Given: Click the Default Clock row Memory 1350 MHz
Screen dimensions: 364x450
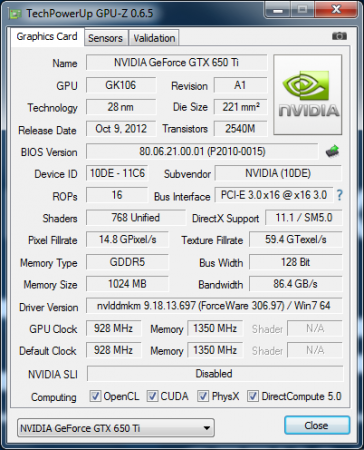Looking at the screenshot, I should (x=215, y=350).
